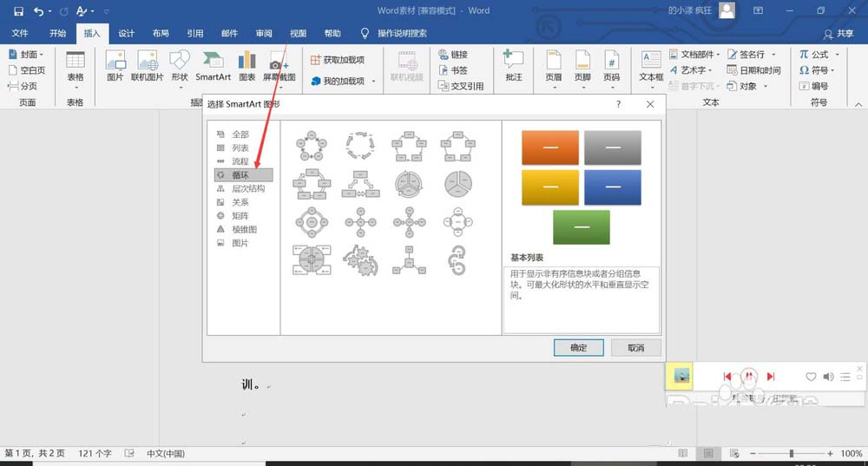Click the Share (共享) button
This screenshot has width=868, height=466.
click(x=838, y=34)
